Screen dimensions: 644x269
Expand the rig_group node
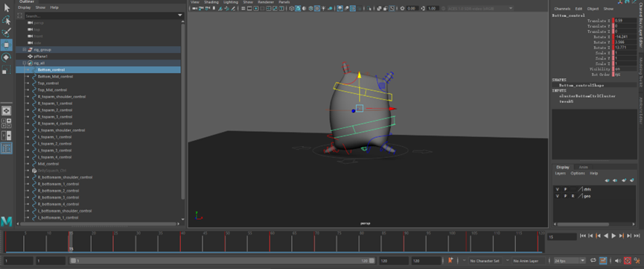(25, 49)
